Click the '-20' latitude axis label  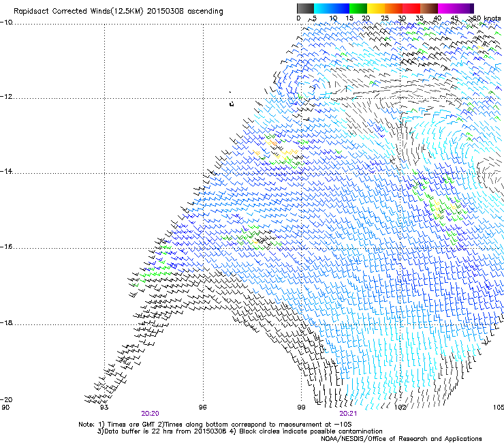(6, 399)
